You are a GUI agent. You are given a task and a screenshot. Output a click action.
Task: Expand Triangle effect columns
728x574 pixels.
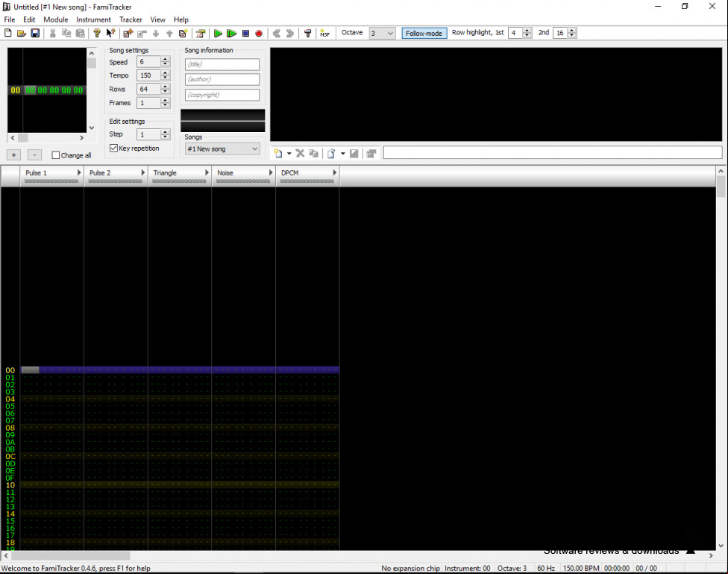tap(207, 172)
